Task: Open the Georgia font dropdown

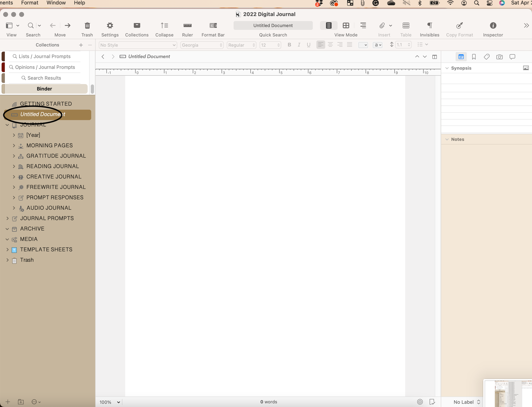Action: tap(202, 45)
